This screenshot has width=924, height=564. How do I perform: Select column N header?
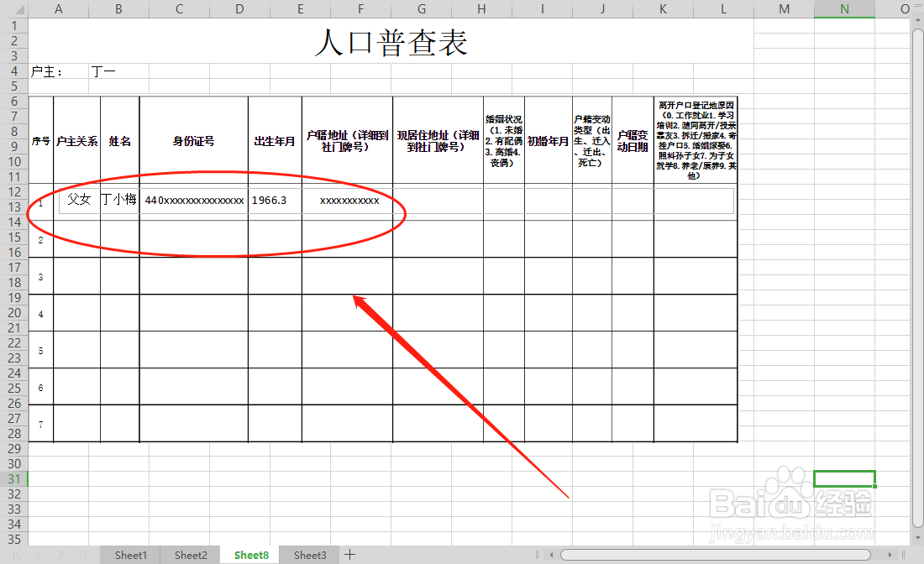point(844,9)
